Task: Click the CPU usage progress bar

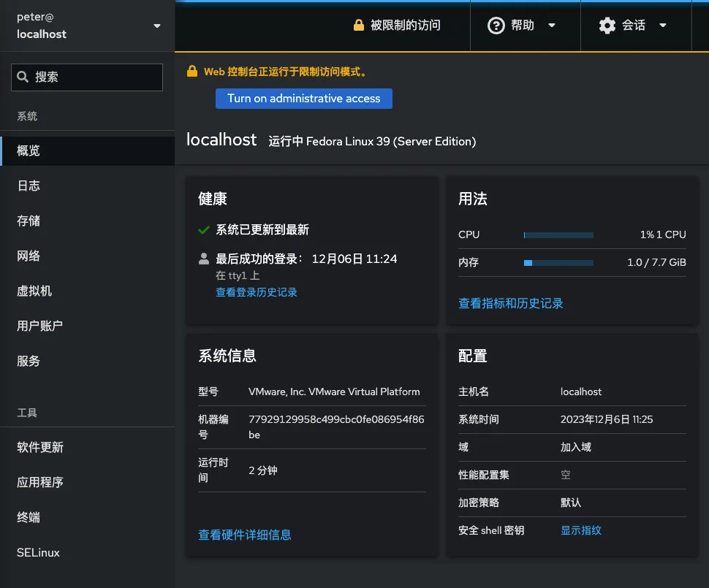Action: 558,234
